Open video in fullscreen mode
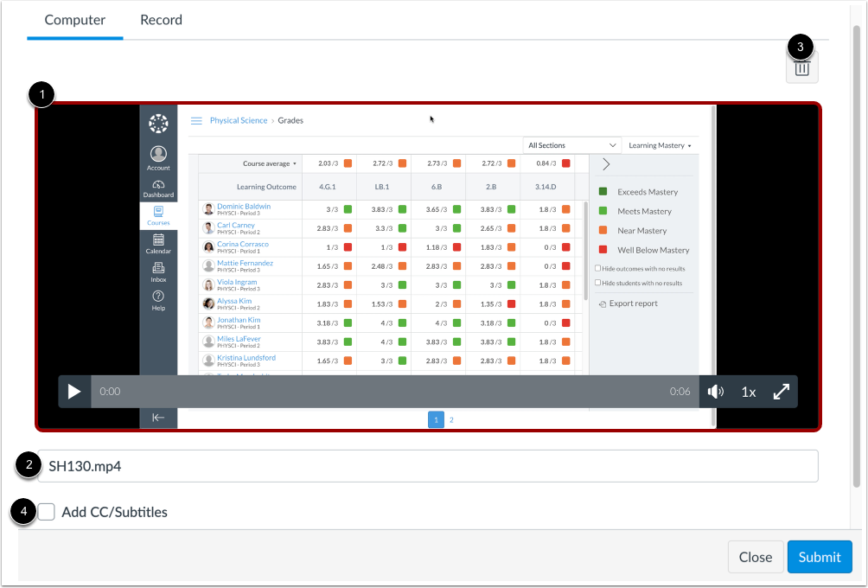The width and height of the screenshot is (868, 588). click(x=781, y=392)
